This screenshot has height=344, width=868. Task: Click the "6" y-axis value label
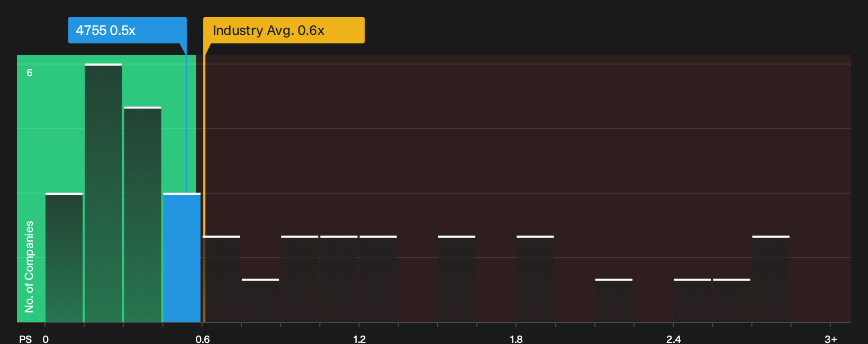[x=30, y=73]
